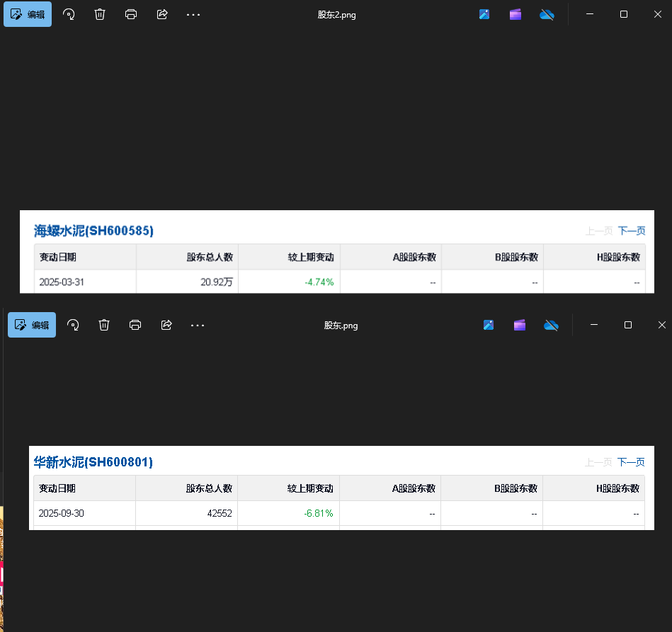Share image from 股东2.png window
Image resolution: width=672 pixels, height=632 pixels.
162,14
